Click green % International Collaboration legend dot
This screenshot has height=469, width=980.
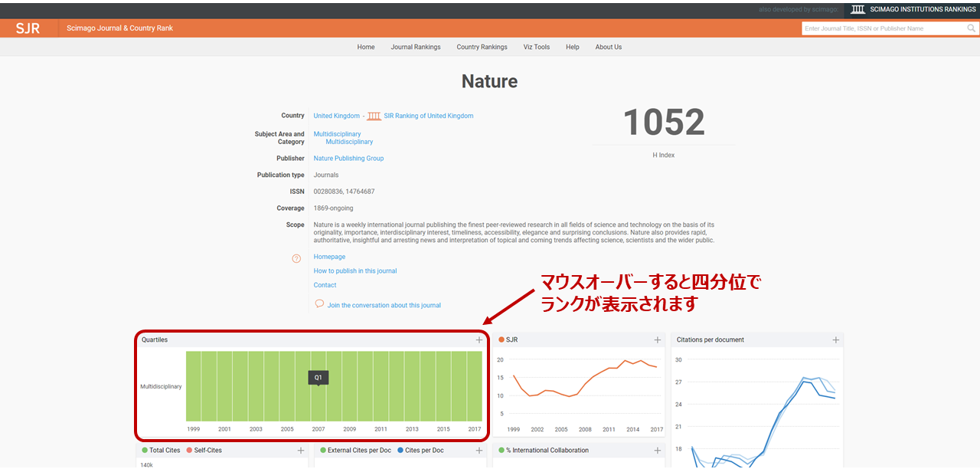[501, 451]
